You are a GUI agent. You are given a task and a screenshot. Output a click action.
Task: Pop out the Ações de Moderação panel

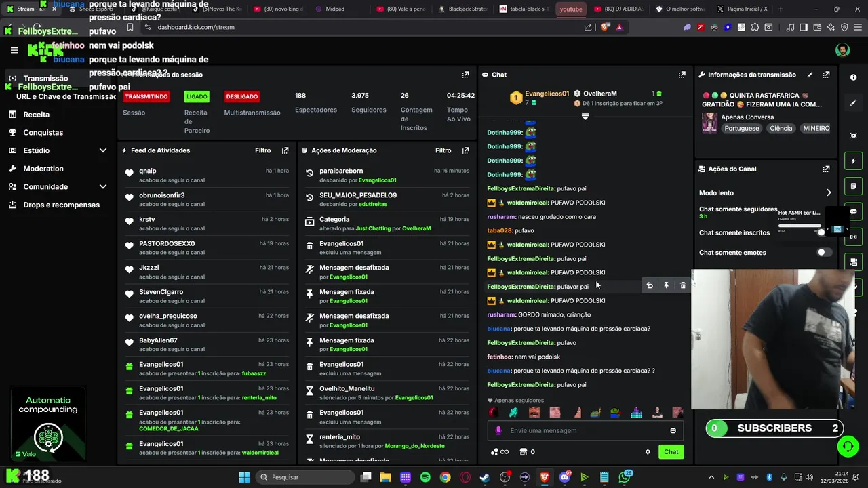[x=465, y=150]
